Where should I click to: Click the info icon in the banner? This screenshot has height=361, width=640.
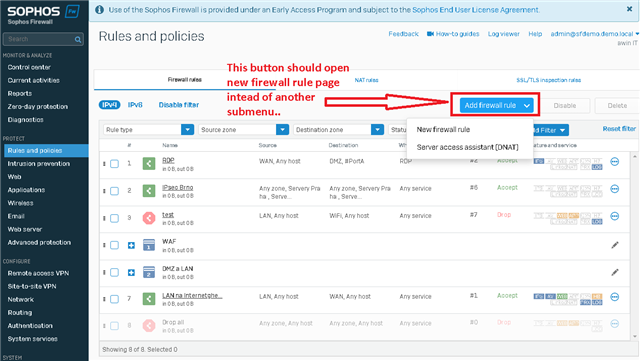coord(99,9)
